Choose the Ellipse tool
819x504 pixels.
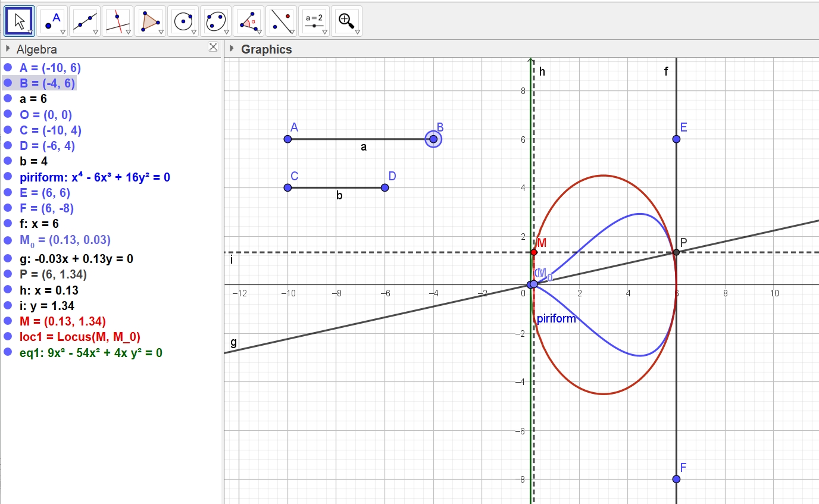[215, 21]
